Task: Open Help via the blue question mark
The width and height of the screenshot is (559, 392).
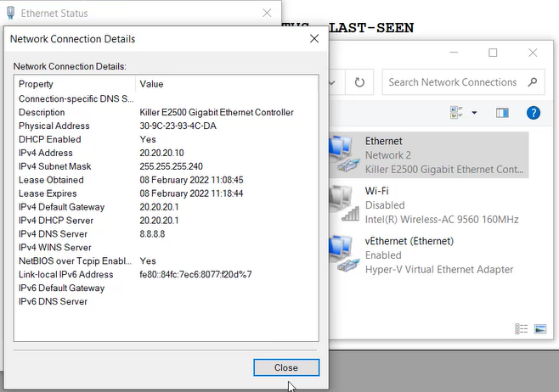Action: pyautogui.click(x=534, y=113)
